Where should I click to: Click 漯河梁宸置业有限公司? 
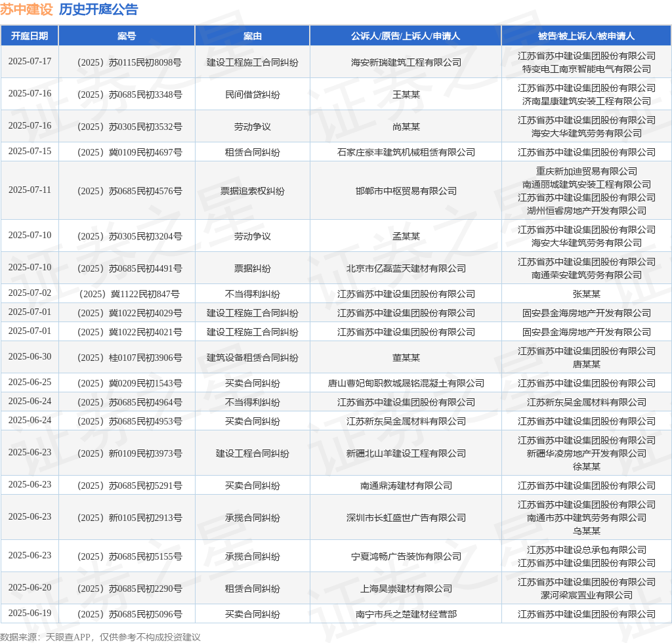[586, 596]
